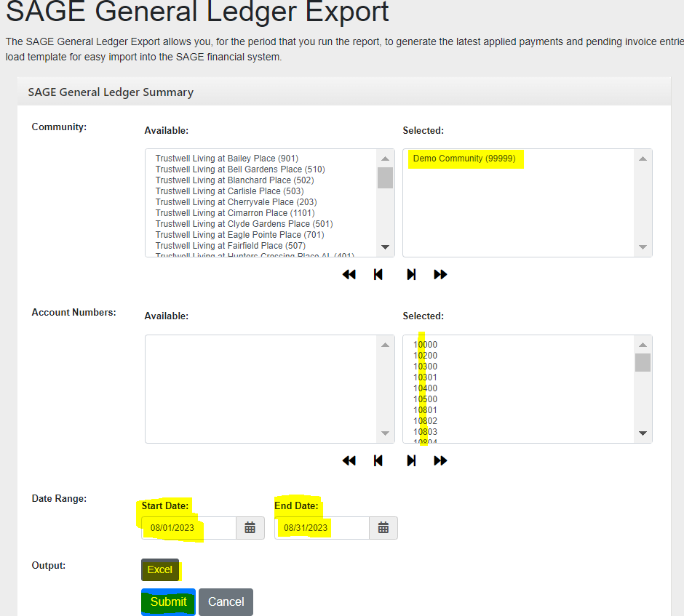Click scrollbar thumb of Selected account numbers

[x=643, y=362]
